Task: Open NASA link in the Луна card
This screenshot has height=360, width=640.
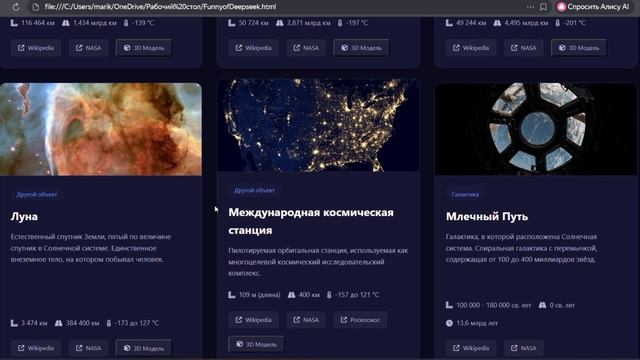Action: click(89, 348)
